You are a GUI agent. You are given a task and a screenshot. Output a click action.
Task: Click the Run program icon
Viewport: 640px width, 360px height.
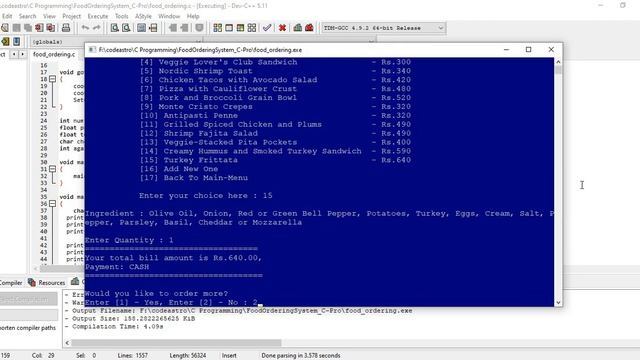click(229, 28)
